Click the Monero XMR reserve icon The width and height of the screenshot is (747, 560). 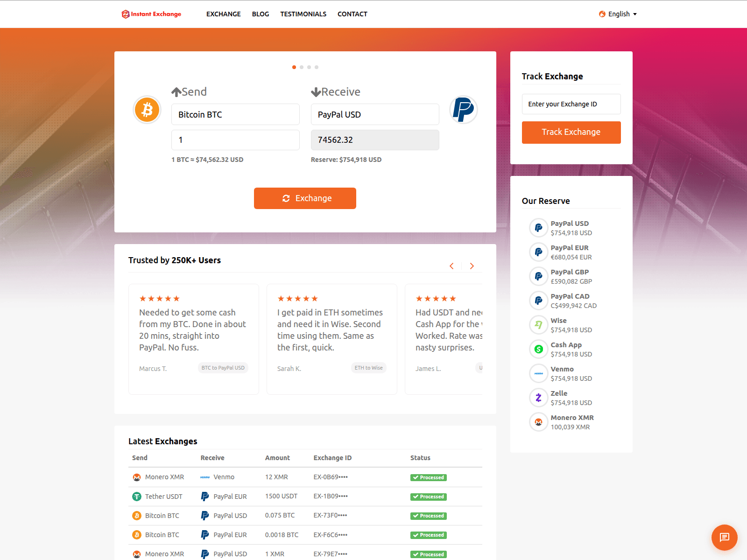pos(538,422)
